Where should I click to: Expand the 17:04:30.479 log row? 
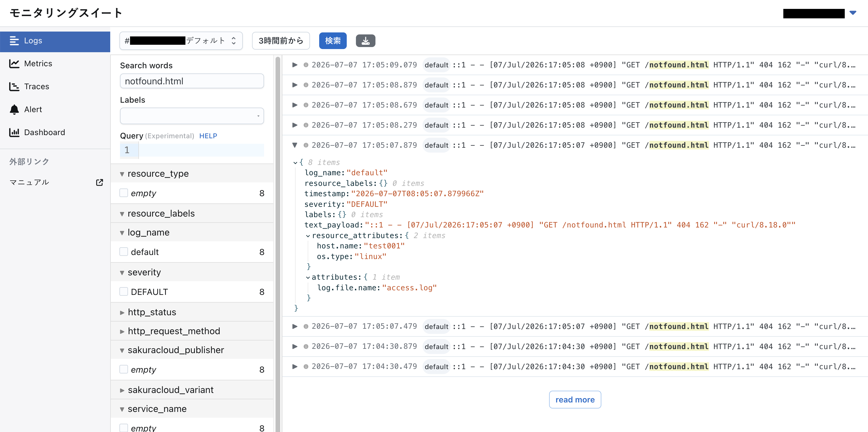pos(295,366)
